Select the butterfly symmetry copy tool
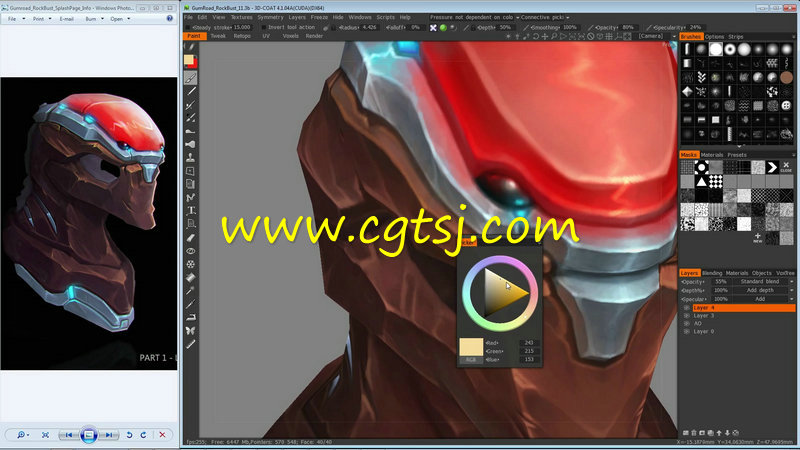The height and width of the screenshot is (450, 800). point(190,331)
